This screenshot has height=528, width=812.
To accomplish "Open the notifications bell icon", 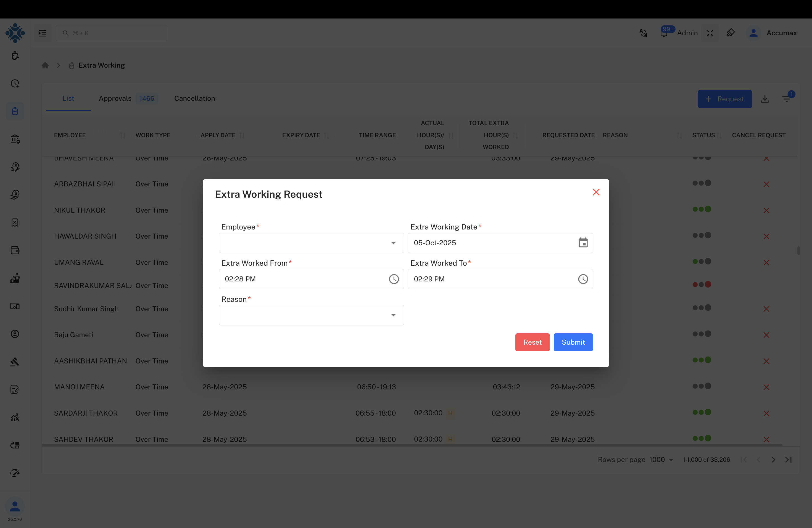I will pyautogui.click(x=664, y=33).
